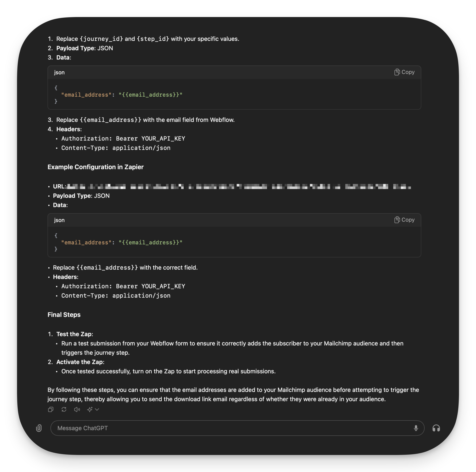Focus the Message ChatGPT input field

coord(232,428)
